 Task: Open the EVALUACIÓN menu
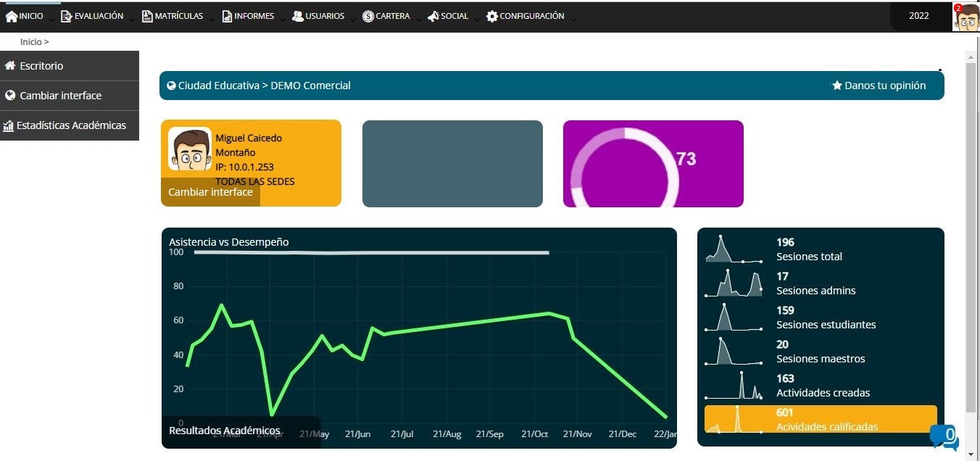93,15
